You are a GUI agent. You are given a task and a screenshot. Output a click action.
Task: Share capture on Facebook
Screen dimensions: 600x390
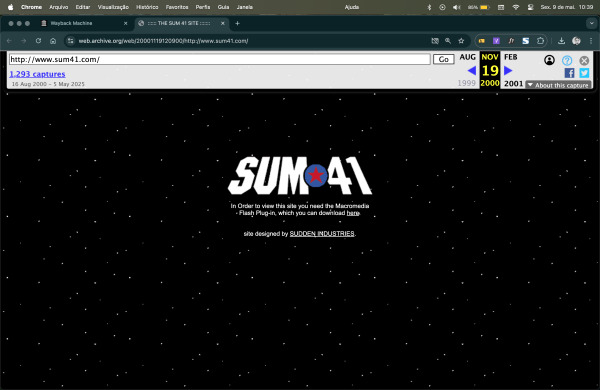coord(569,73)
